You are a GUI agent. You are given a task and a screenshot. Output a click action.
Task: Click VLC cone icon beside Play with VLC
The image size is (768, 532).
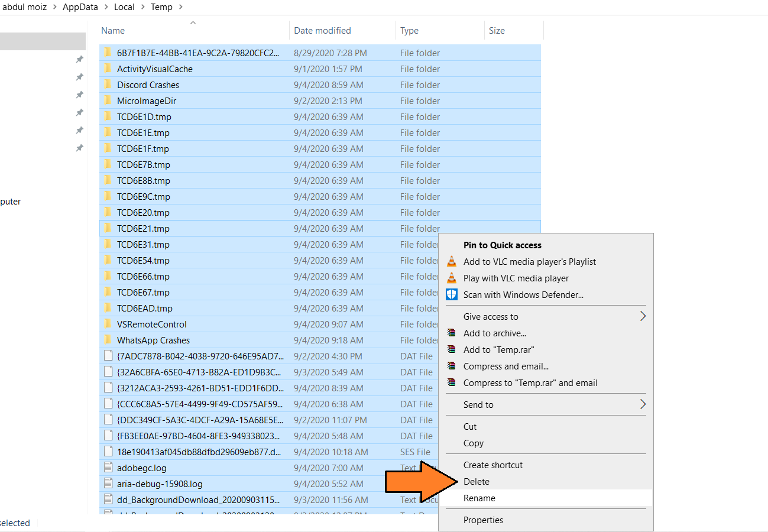click(452, 278)
